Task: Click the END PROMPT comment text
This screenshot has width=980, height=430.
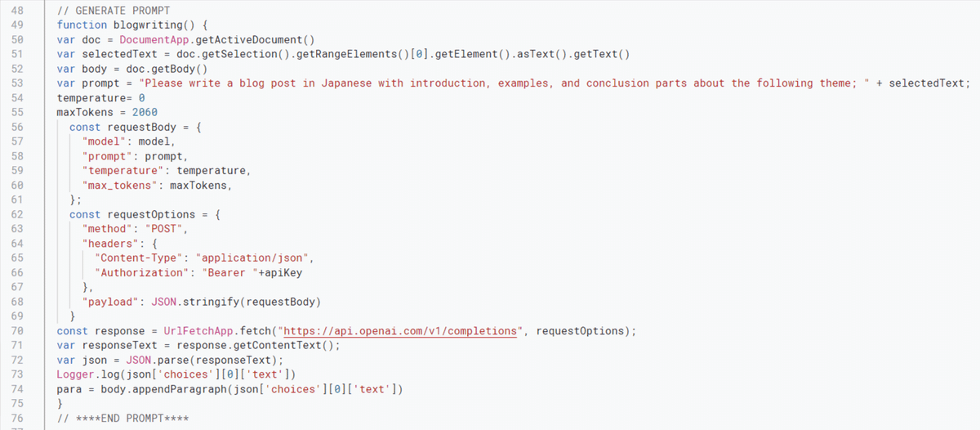Action: click(x=122, y=419)
